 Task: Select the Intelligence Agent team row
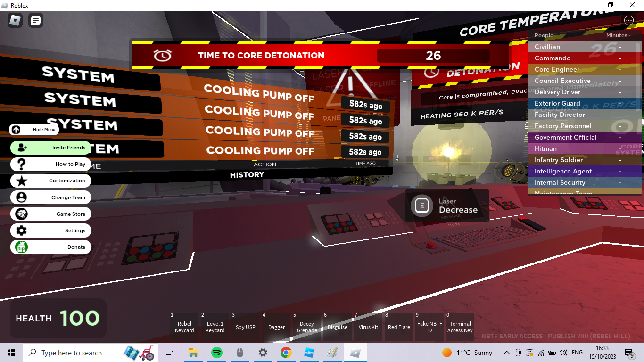coord(582,171)
